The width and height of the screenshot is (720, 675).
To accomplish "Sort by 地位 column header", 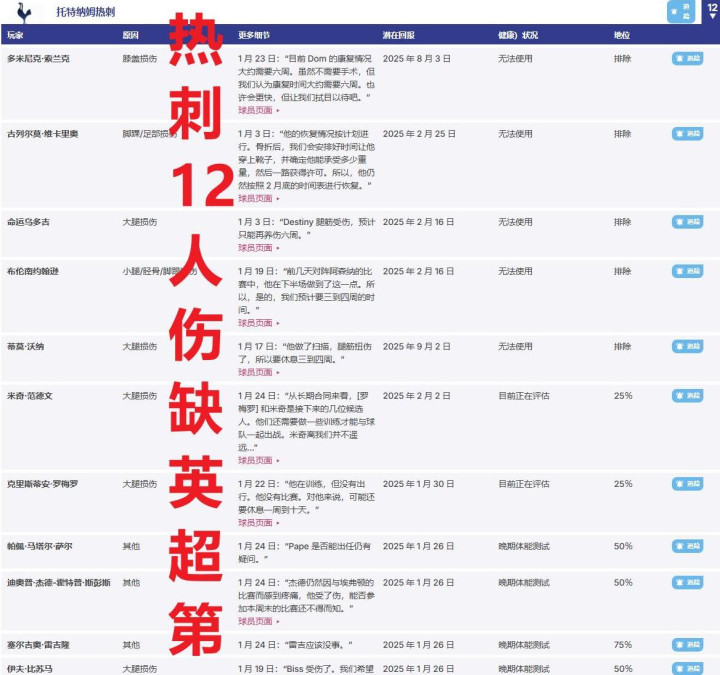I will (622, 35).
